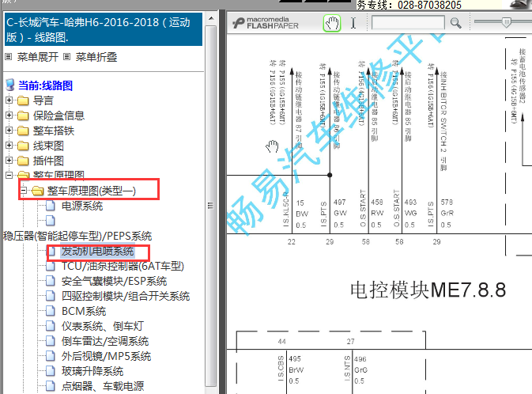Click the blue title C-长城汽车-哈弗H6-2016-2018 header

pyautogui.click(x=104, y=29)
